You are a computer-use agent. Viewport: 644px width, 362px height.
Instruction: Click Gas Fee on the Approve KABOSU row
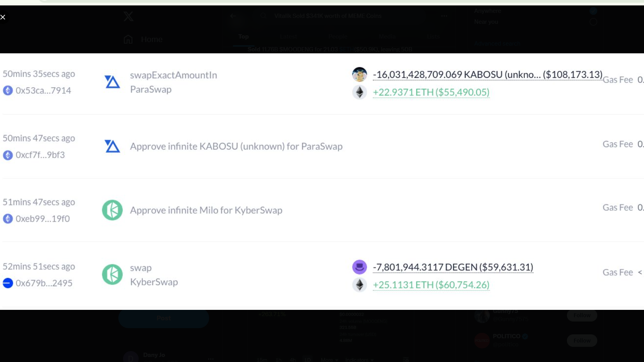click(x=618, y=144)
